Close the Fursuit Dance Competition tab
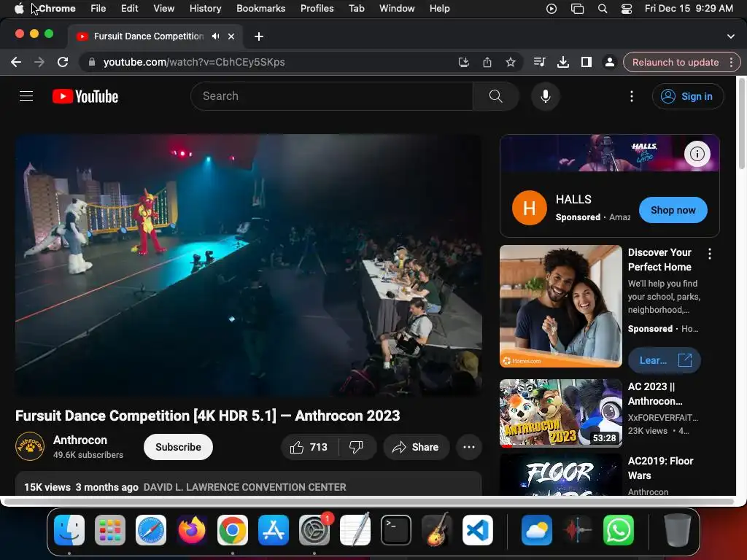Viewport: 747px width, 560px height. pos(231,36)
